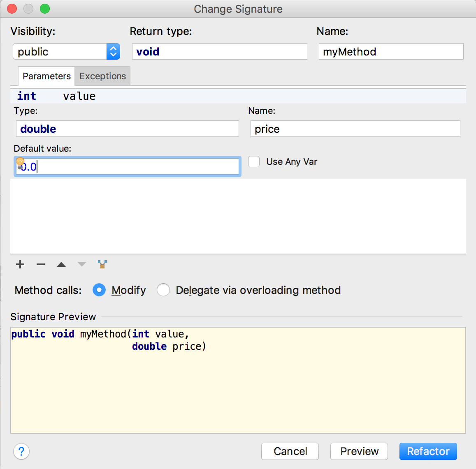Choose Delegate via overloading method option

click(163, 290)
